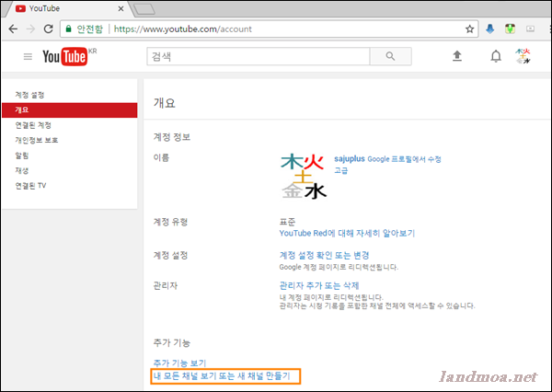Click the 추가 기능 section title

[172, 342]
